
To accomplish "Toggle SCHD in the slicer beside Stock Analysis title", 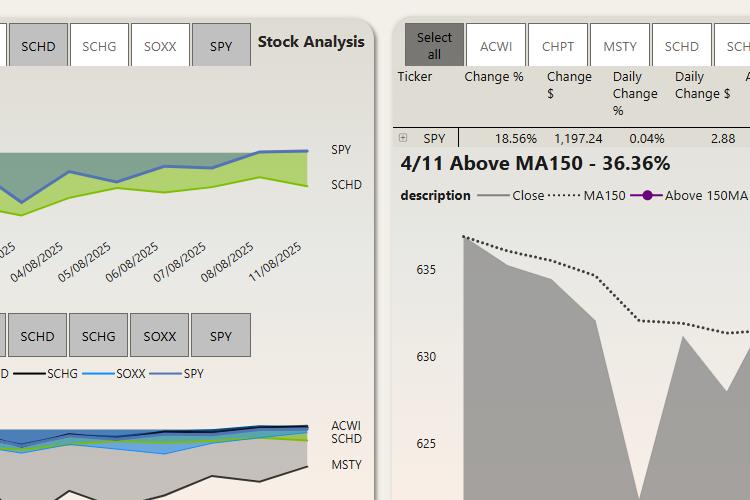I will (38, 45).
